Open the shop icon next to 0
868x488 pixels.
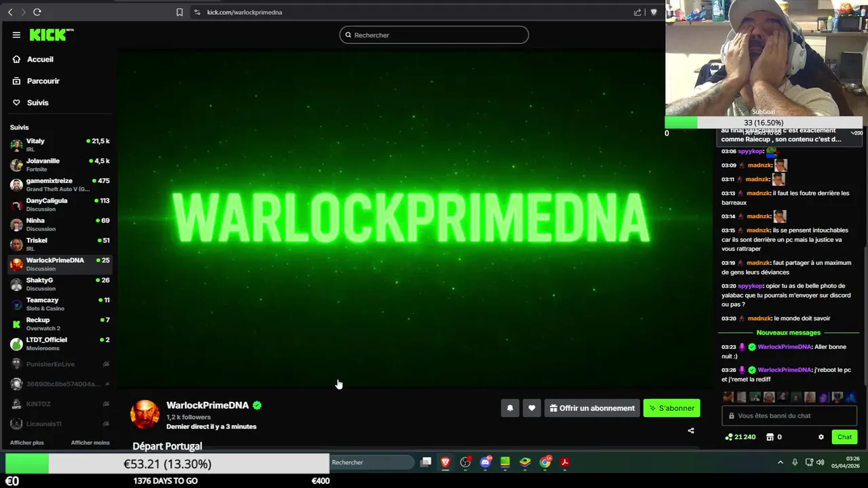(x=770, y=437)
